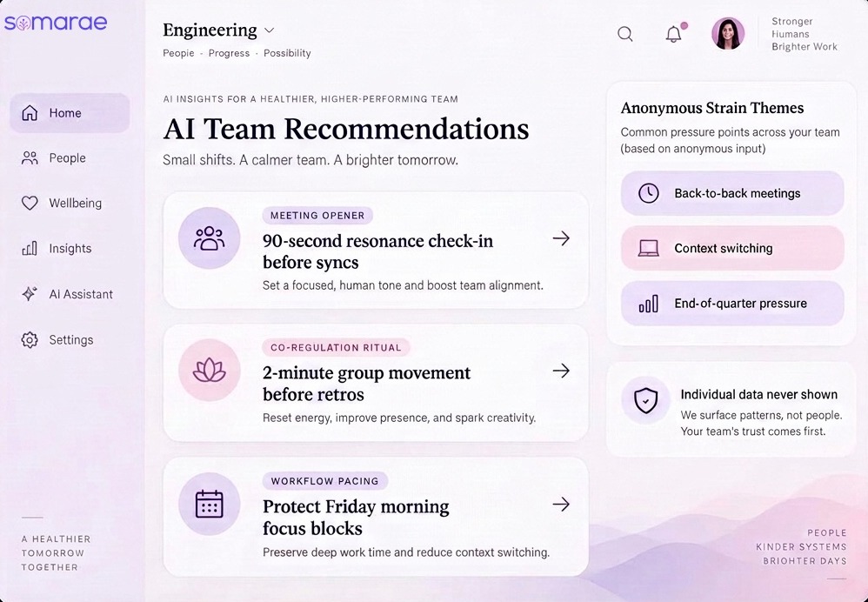
Task: Select the MEETING OPENER tag
Action: tap(317, 216)
